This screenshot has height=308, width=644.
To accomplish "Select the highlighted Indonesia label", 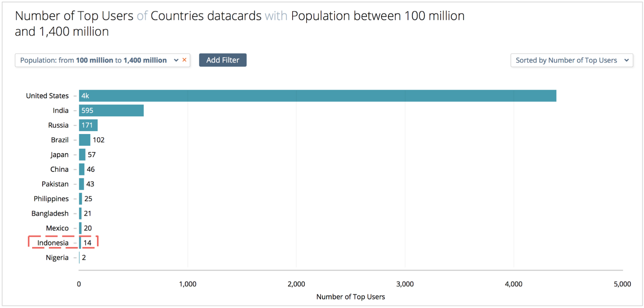I will (53, 243).
